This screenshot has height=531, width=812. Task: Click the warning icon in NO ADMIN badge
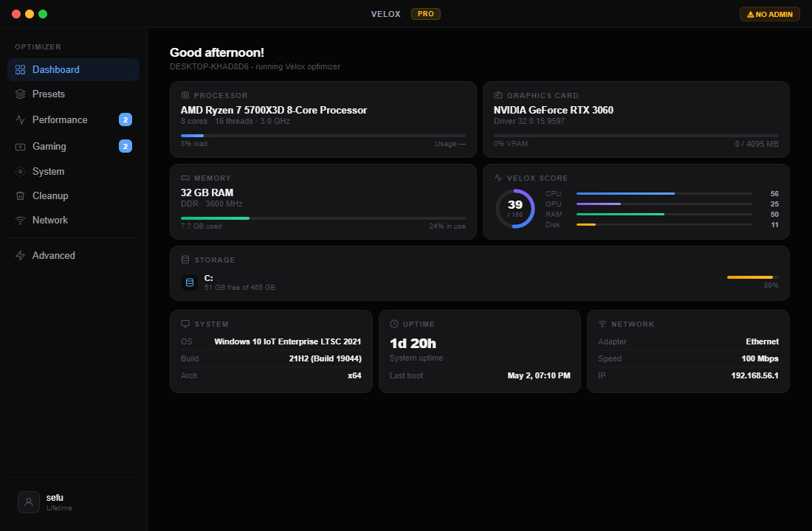pyautogui.click(x=751, y=15)
